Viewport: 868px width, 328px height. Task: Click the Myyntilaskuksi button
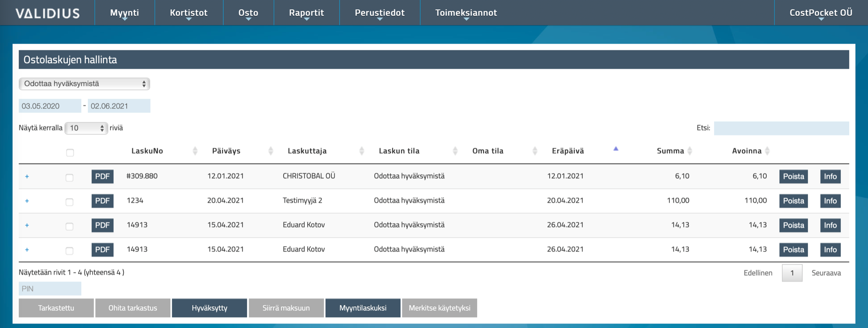(363, 308)
